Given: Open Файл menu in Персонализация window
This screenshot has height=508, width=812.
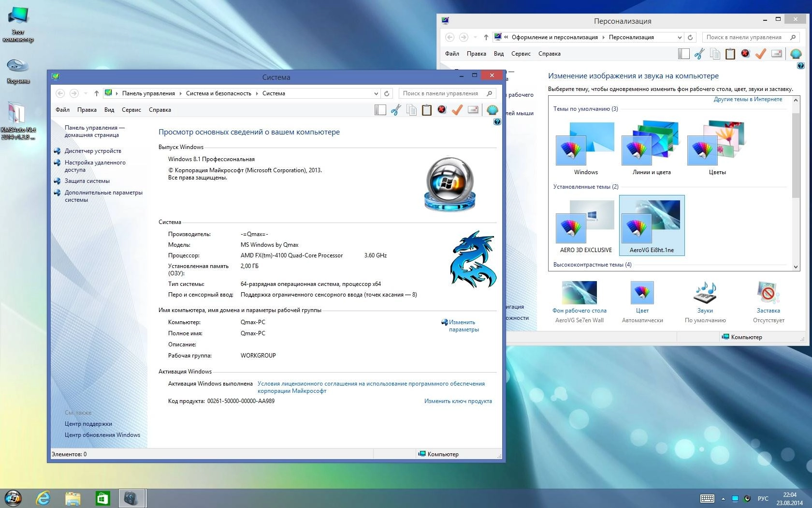Looking at the screenshot, I should pyautogui.click(x=452, y=54).
